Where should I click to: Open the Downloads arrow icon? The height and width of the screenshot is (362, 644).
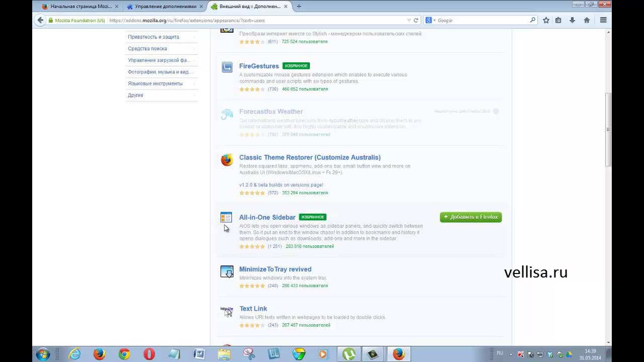point(572,20)
